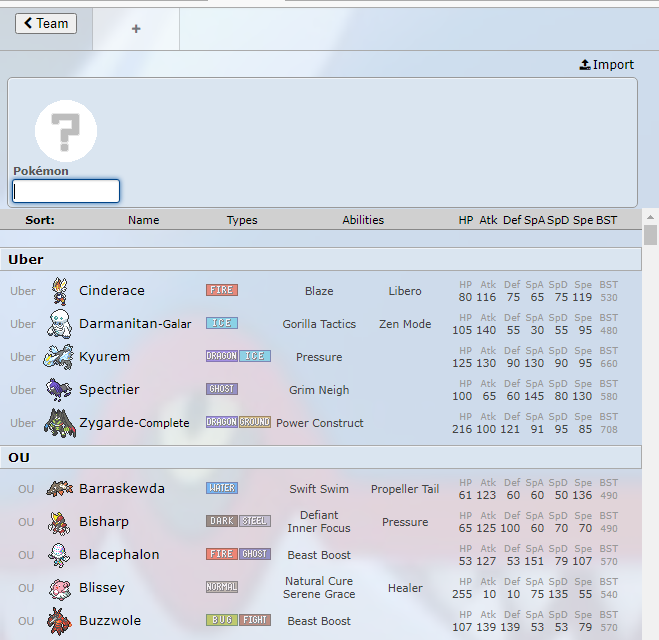Screen dimensions: 659x640
Task: Select Blacephalon by name
Action: coord(119,555)
